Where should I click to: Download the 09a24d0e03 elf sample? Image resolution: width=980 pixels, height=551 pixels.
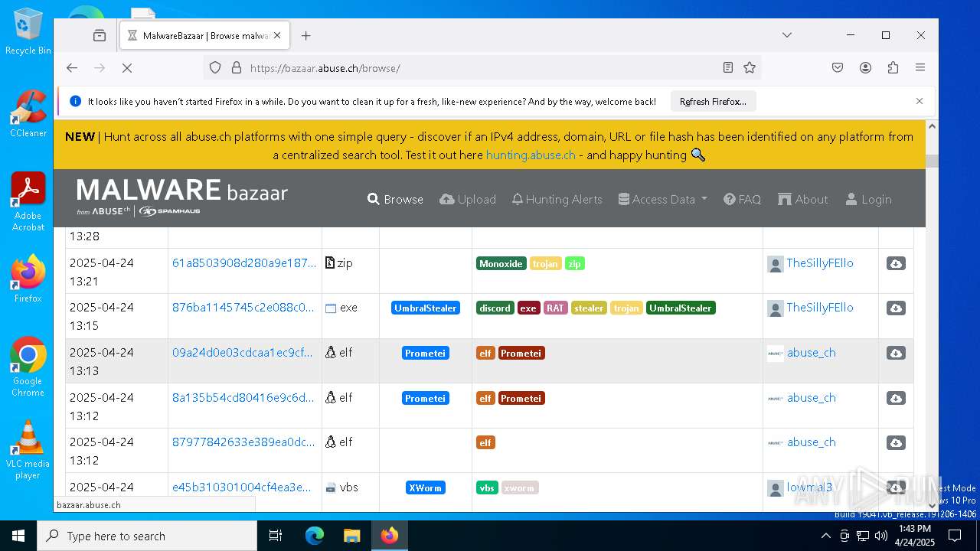(x=896, y=353)
